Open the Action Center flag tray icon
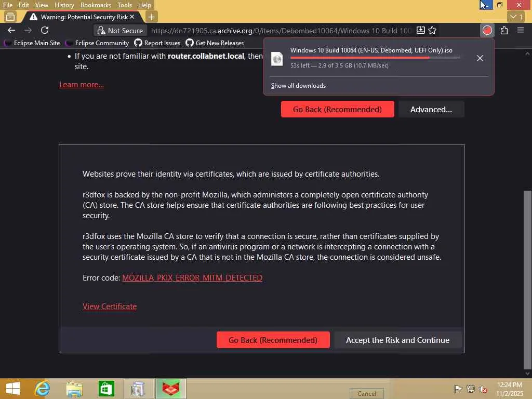 coord(458,389)
